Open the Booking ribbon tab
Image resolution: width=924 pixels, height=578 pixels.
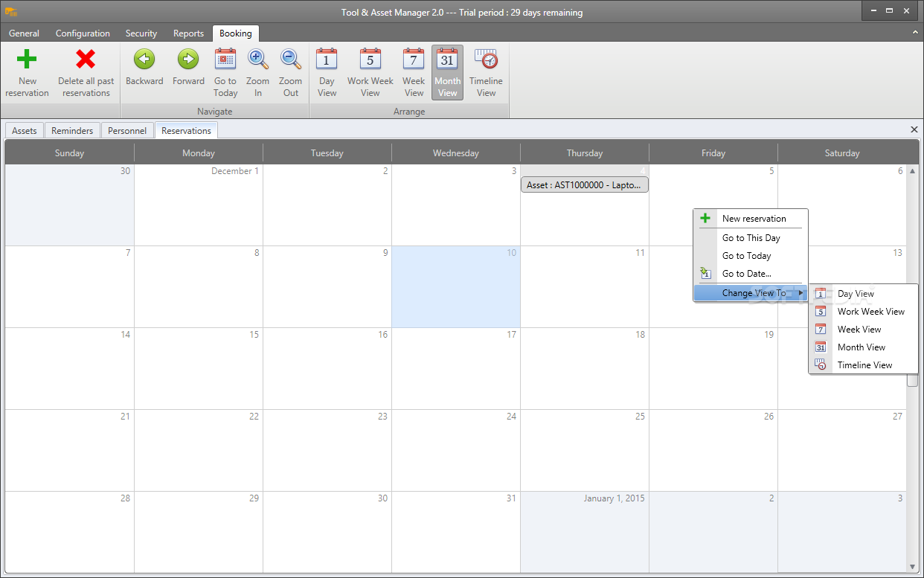pyautogui.click(x=236, y=33)
